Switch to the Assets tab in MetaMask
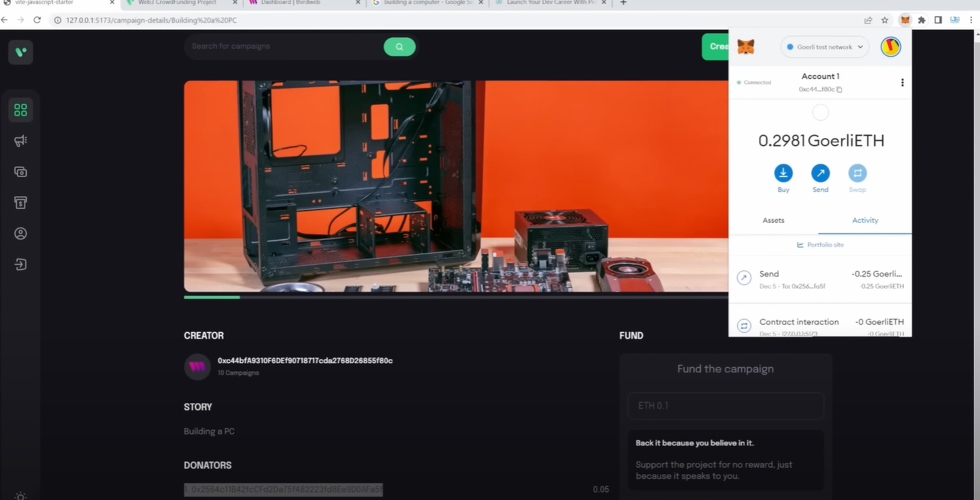Viewport: 980px width, 500px height. [x=773, y=220]
